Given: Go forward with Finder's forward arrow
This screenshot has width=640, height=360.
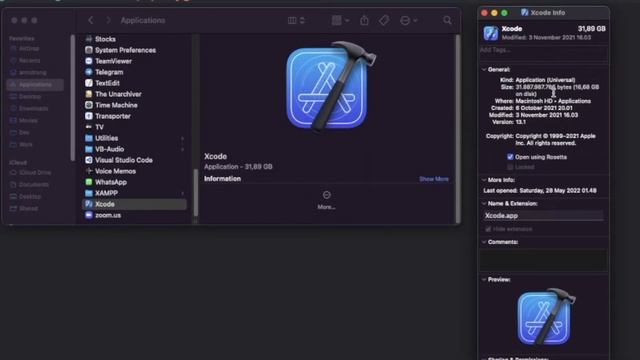Looking at the screenshot, I should [108, 20].
